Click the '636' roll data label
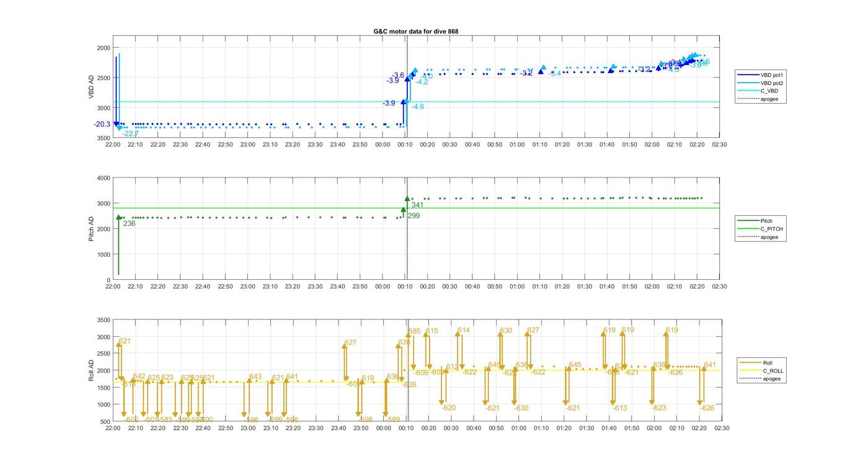868x474 pixels. (x=392, y=377)
